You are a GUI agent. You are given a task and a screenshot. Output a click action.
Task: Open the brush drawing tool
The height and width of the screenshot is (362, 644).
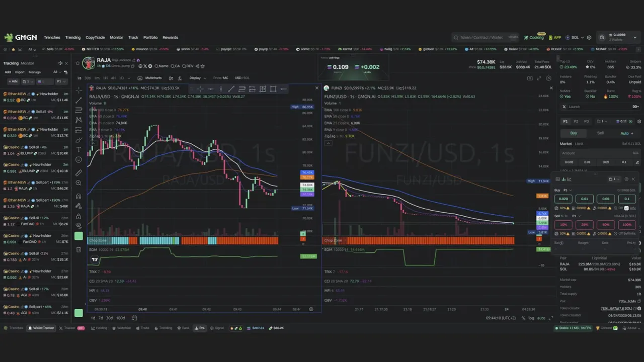(x=78, y=140)
